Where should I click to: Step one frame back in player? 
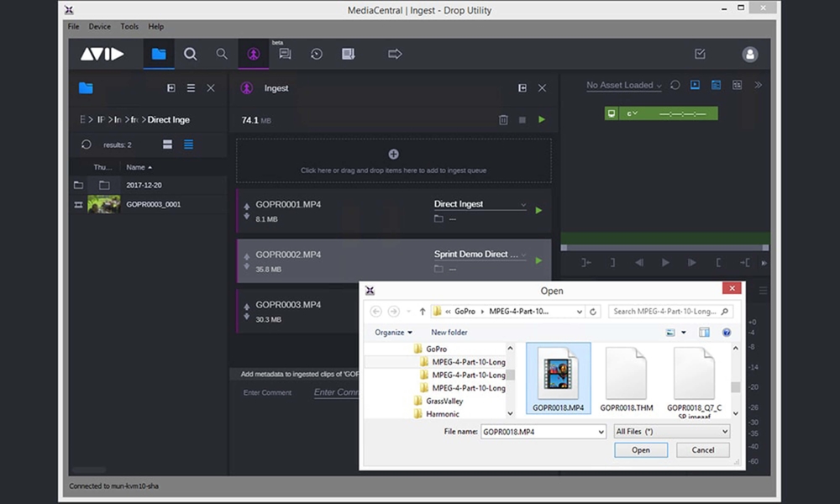tap(638, 262)
